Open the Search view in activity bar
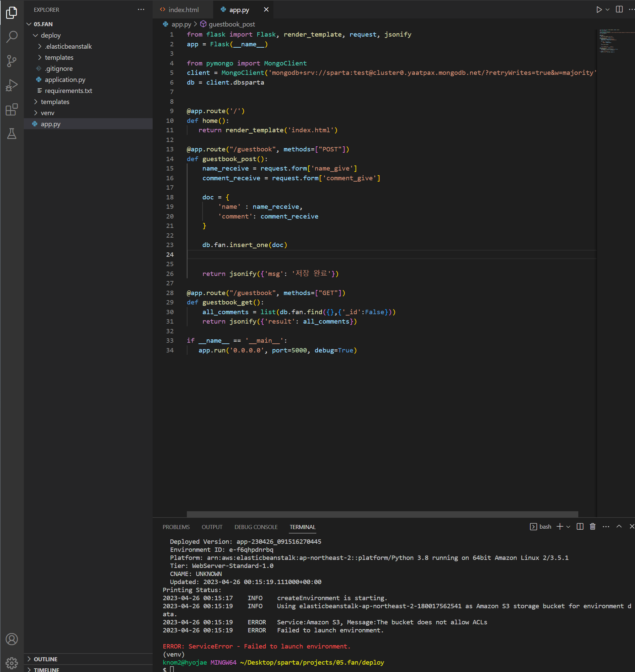Image resolution: width=635 pixels, height=672 pixels. tap(11, 37)
